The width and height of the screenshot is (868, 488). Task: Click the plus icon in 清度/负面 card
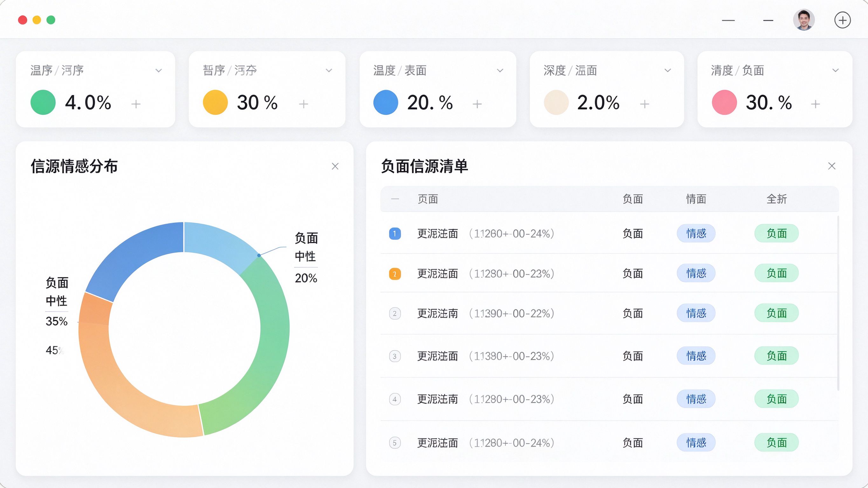[x=815, y=104]
